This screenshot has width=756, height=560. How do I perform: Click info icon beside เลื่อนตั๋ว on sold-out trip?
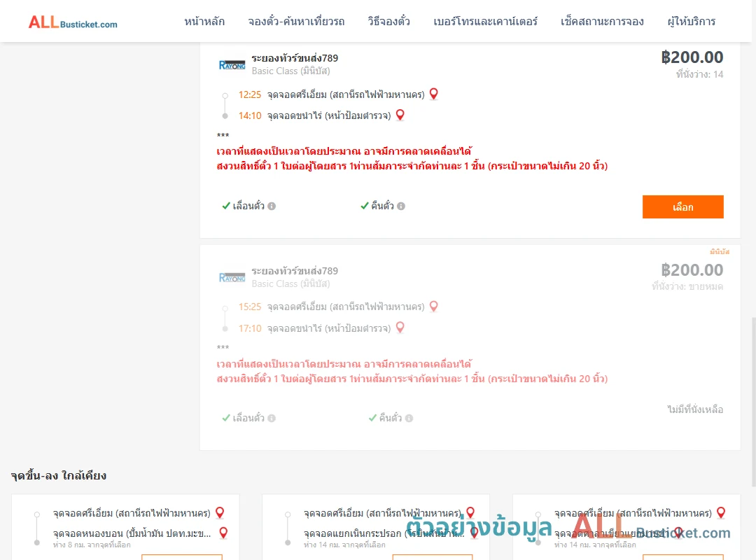[x=272, y=418]
